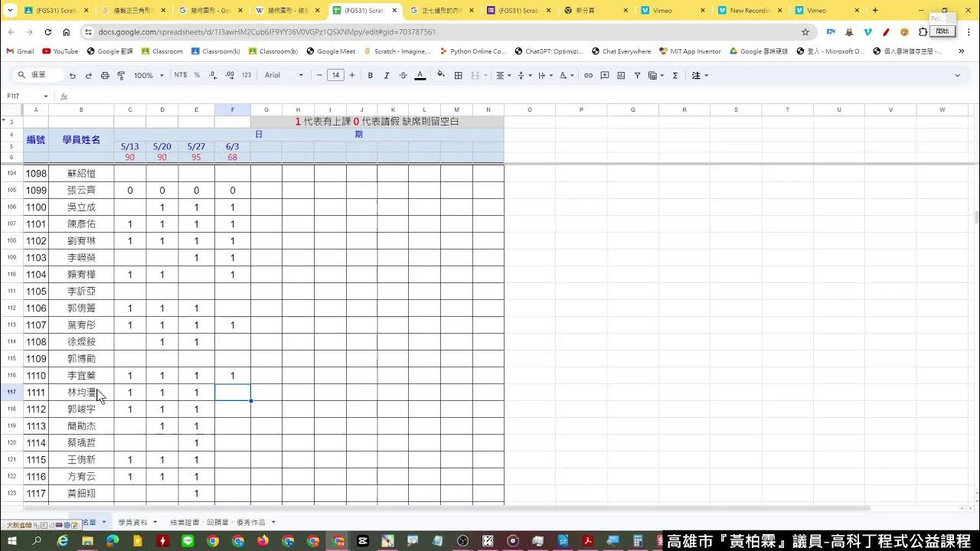
Task: Open the MIT App Inventor bookmark
Action: [690, 51]
